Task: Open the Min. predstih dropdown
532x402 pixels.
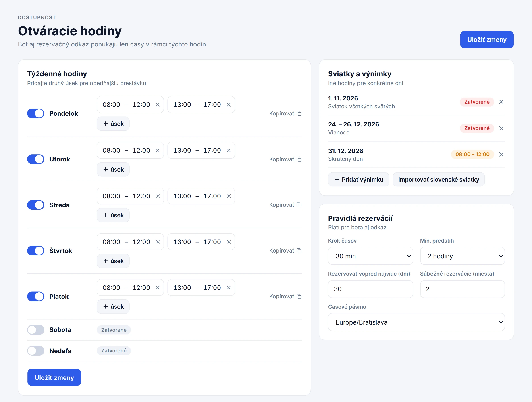Action: pos(462,256)
